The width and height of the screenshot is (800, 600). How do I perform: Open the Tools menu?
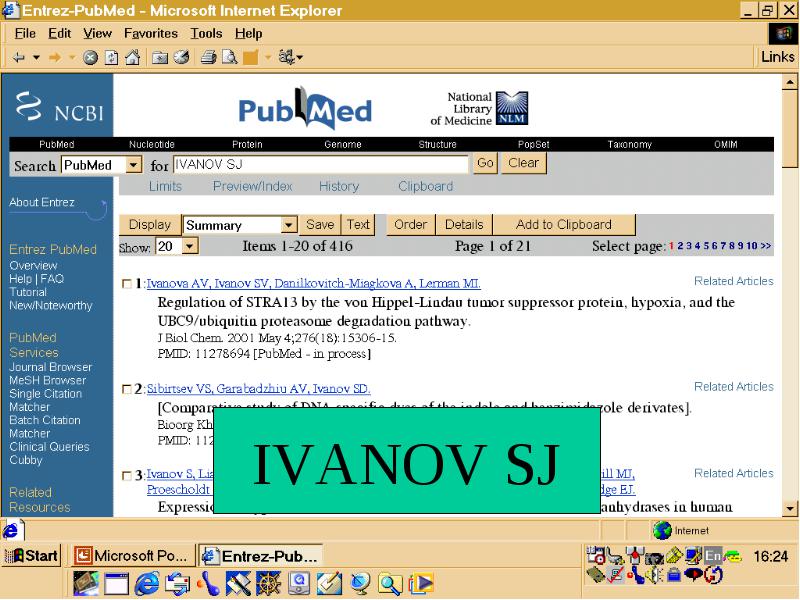pyautogui.click(x=206, y=34)
